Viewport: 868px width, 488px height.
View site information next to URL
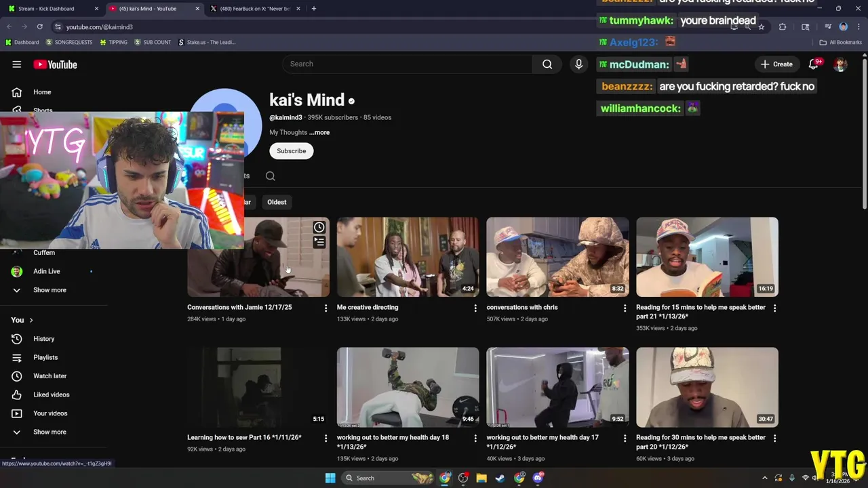[58, 26]
